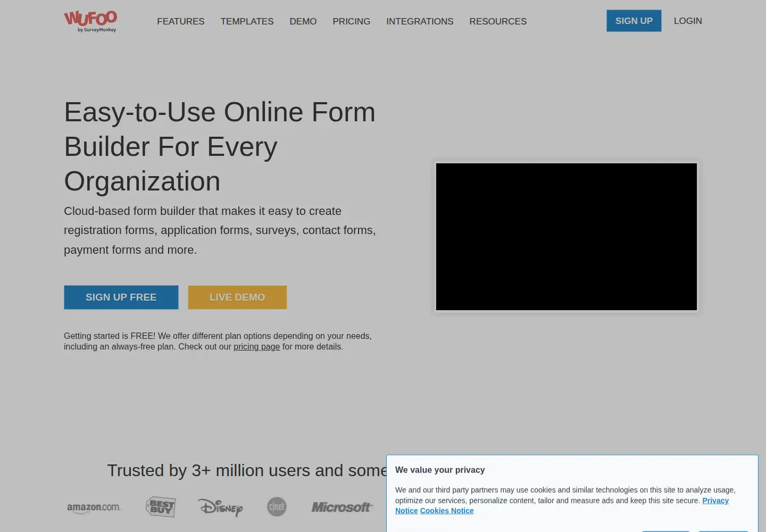This screenshot has height=532, width=766.
Task: Click the Login link
Action: point(688,21)
